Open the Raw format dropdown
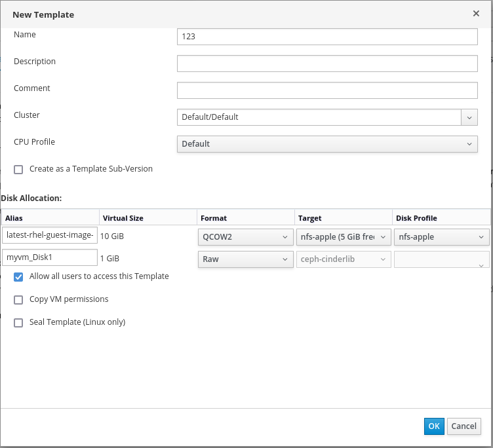 [245, 259]
